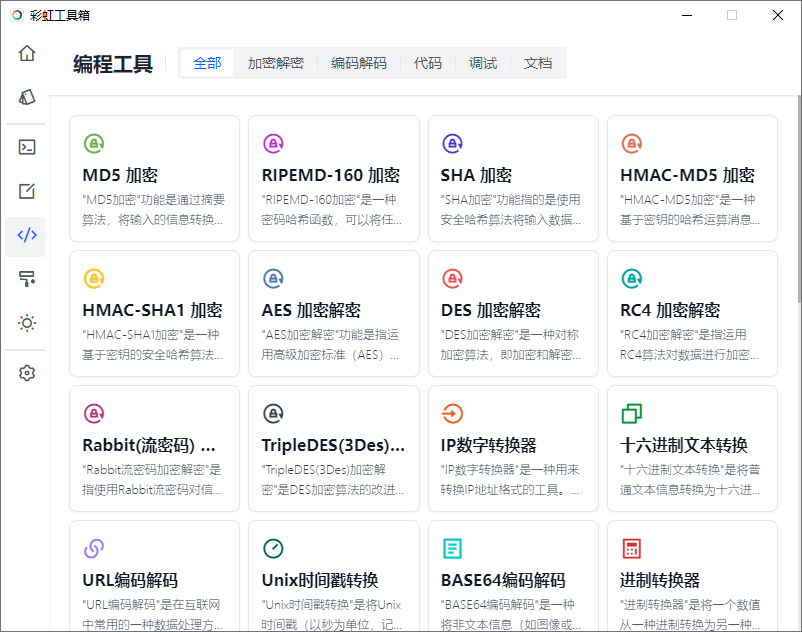Image resolution: width=802 pixels, height=632 pixels.
Task: Open the SHA 加密 title
Action: pyautogui.click(x=476, y=175)
